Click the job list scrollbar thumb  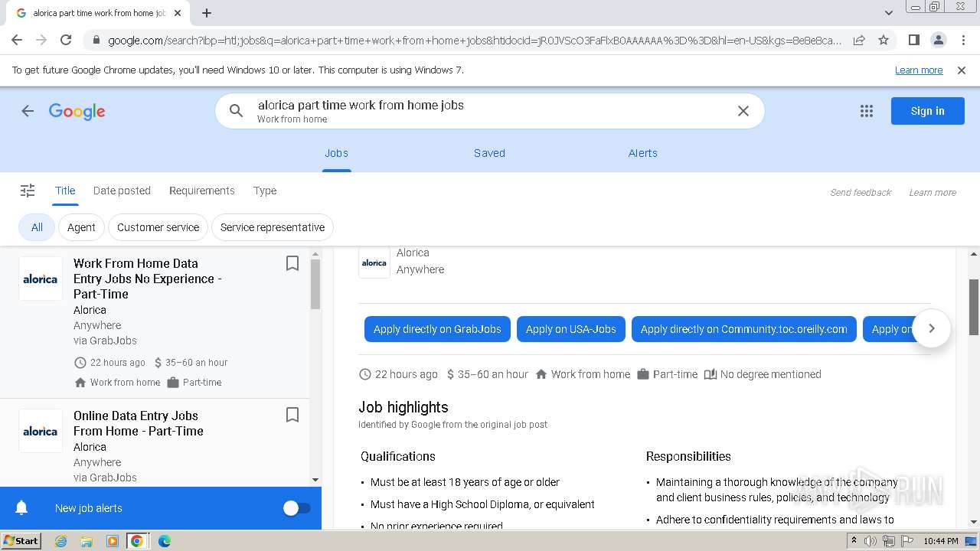point(315,284)
